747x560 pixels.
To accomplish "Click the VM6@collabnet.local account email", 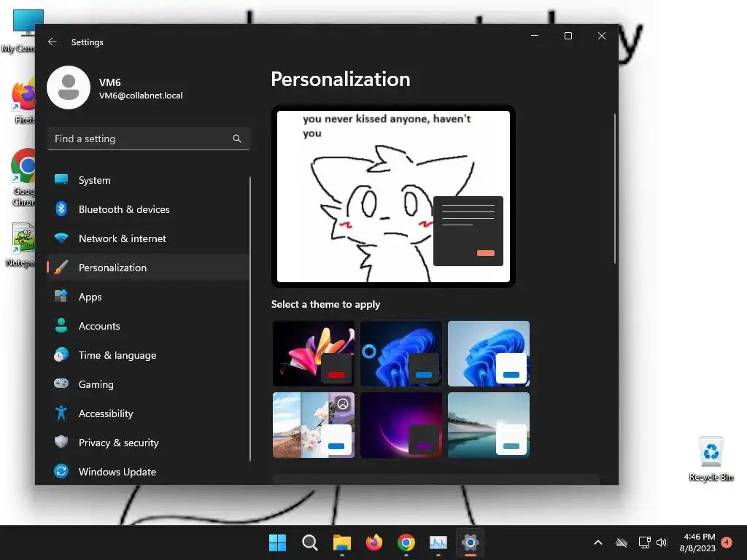I will tap(141, 96).
